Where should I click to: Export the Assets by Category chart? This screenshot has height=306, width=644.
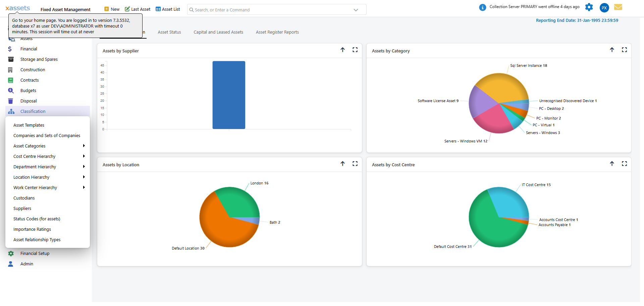[x=612, y=50]
